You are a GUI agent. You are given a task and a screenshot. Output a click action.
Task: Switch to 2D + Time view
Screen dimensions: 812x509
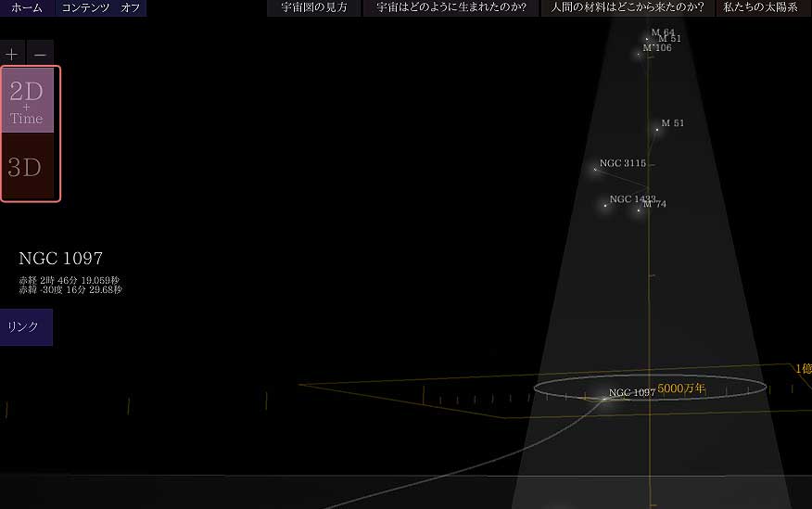[x=28, y=100]
